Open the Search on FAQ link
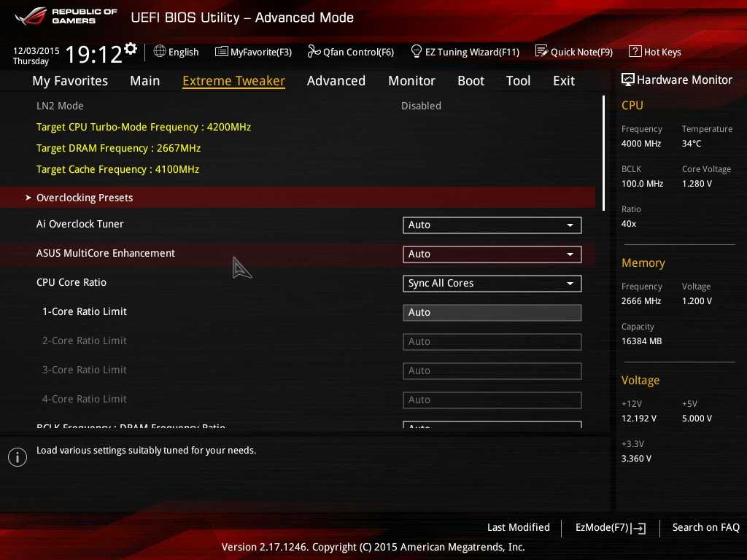 pos(705,528)
